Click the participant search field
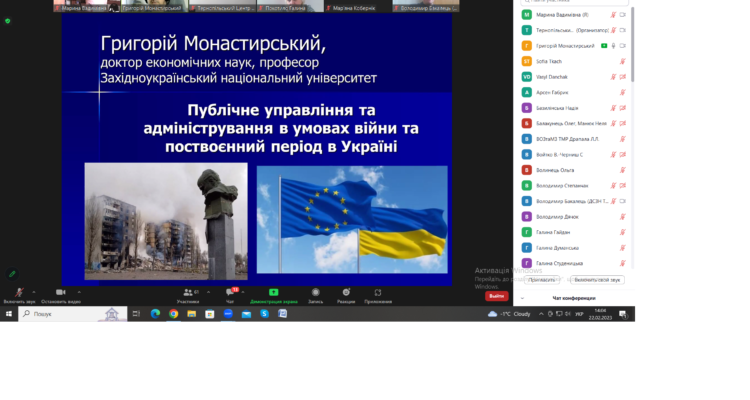The height and width of the screenshot is (400, 750). click(x=574, y=2)
